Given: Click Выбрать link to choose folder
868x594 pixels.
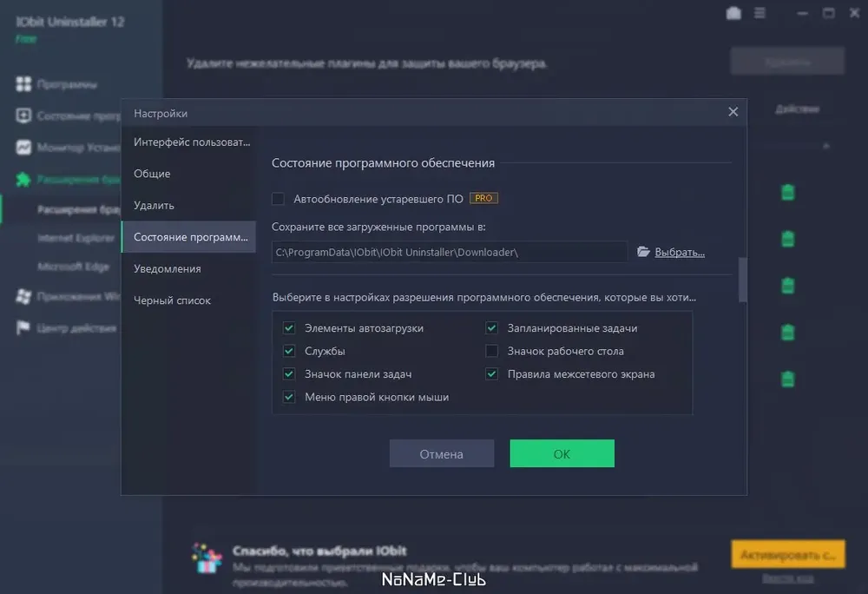Looking at the screenshot, I should (680, 253).
